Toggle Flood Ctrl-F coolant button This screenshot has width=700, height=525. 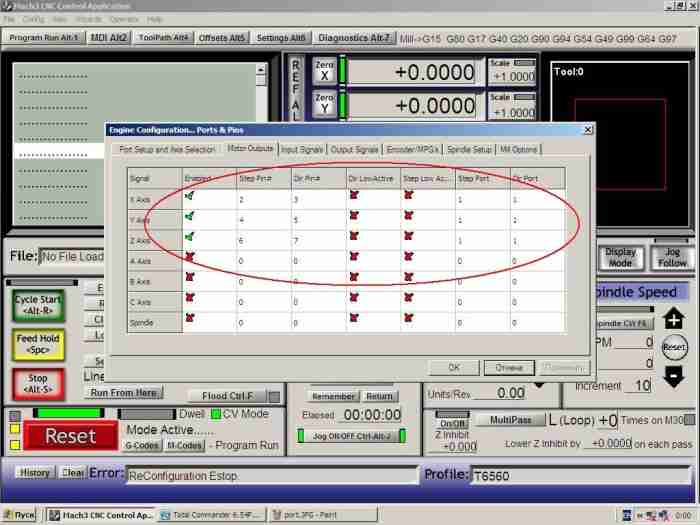[x=227, y=396]
